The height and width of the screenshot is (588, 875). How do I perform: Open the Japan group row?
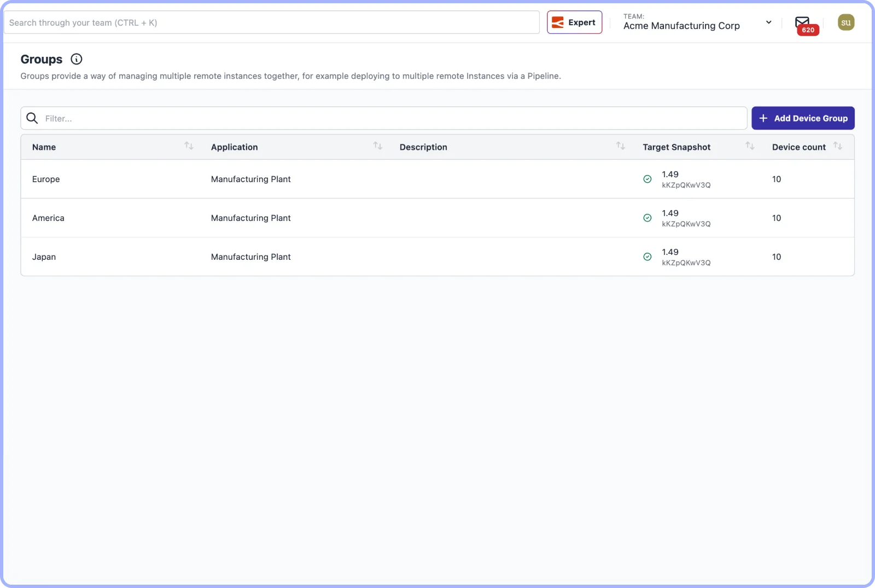tap(437, 257)
